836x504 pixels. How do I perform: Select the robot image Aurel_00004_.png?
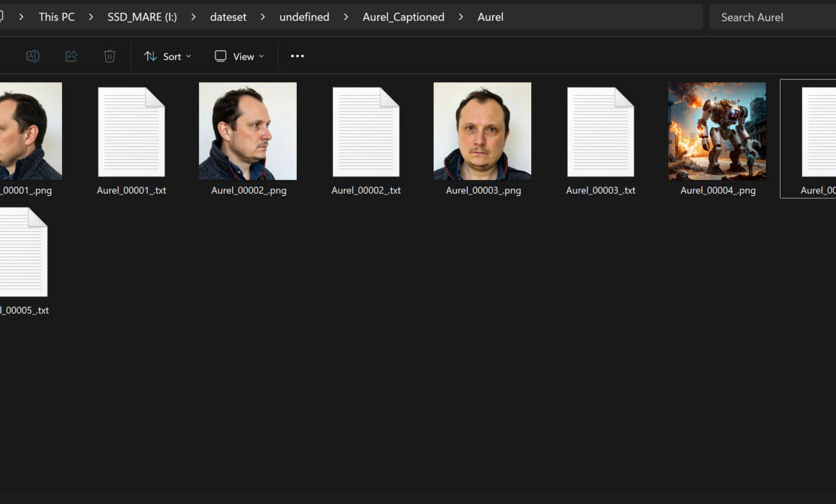[x=717, y=131]
